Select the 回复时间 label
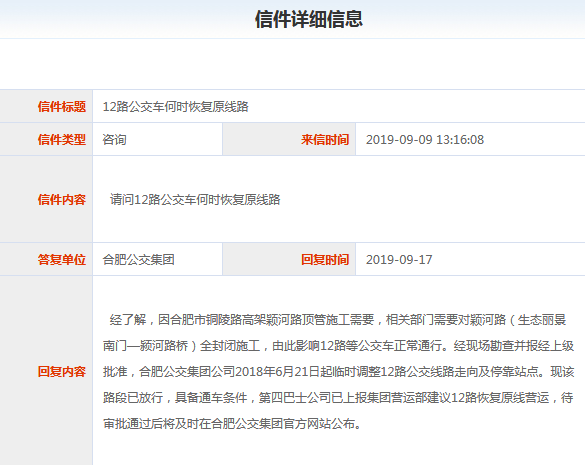 pyautogui.click(x=325, y=259)
